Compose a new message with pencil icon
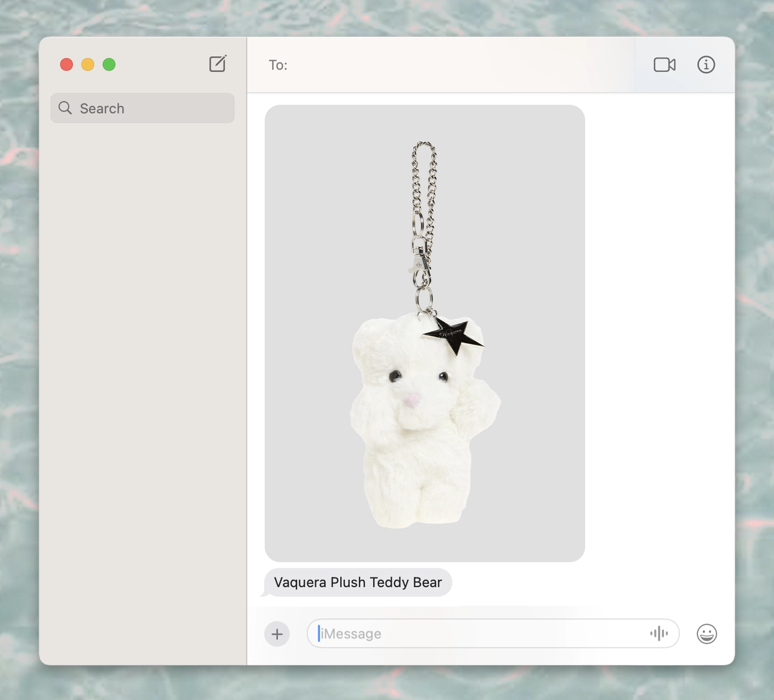Viewport: 774px width, 700px height. 218,64
